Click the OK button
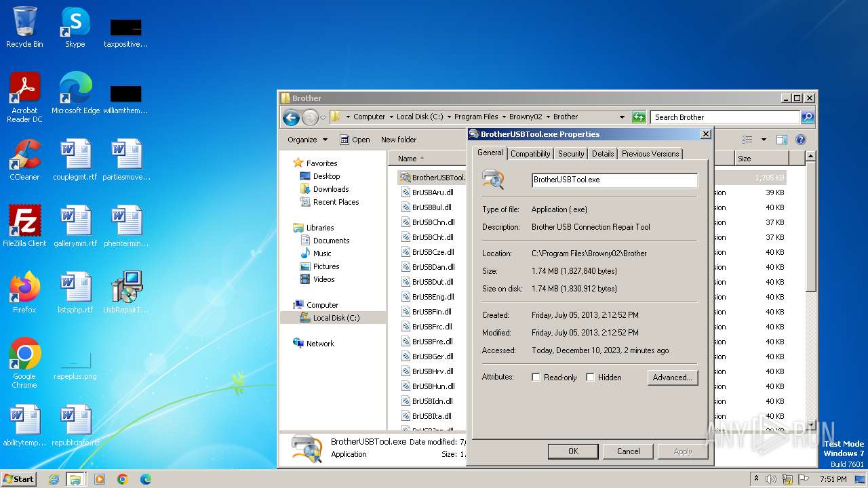 [573, 451]
